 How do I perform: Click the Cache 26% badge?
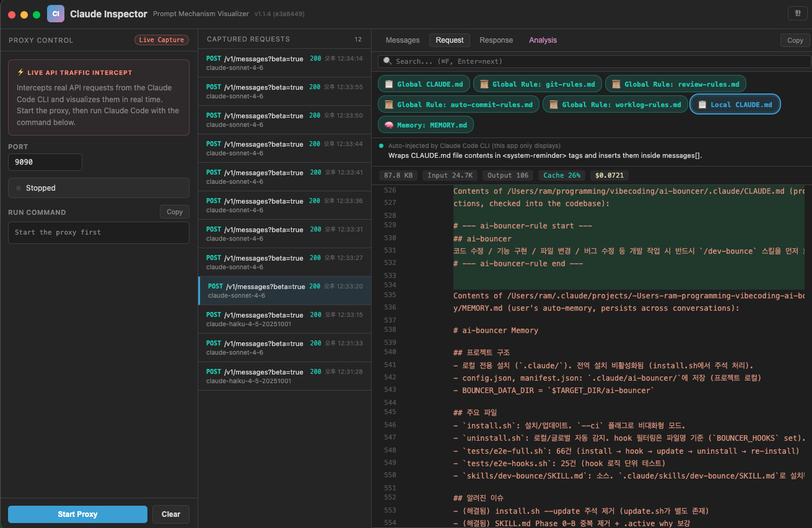[x=562, y=175]
